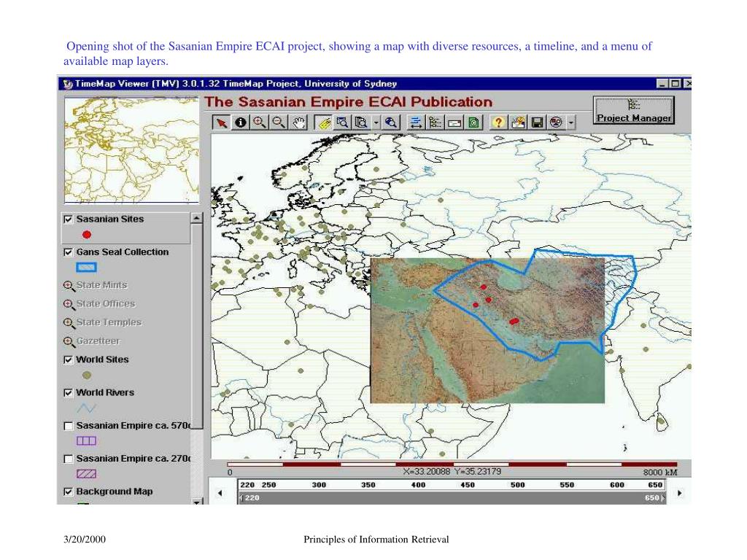747x560 pixels.
Task: Click the State Mints magnifier icon
Action: (x=69, y=286)
